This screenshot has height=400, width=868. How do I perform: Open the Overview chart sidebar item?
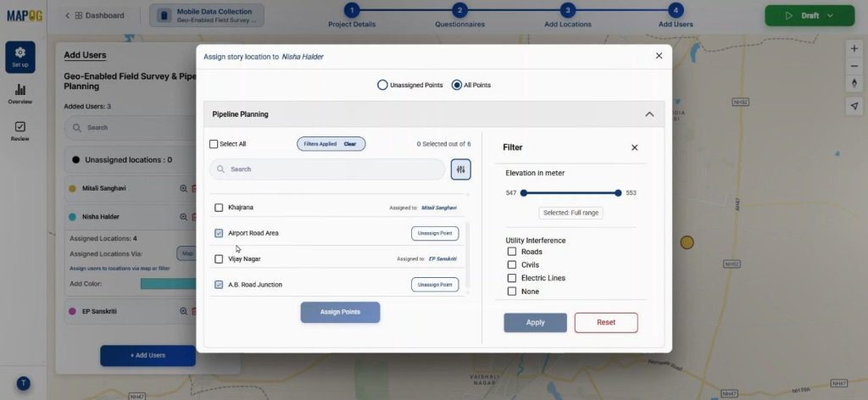(20, 94)
